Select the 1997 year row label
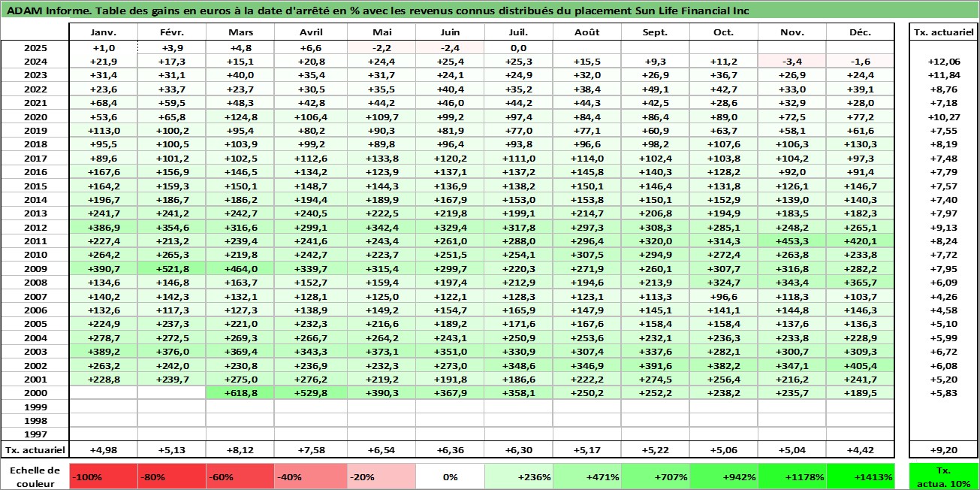Screen dimensions: 980x490 pyautogui.click(x=35, y=434)
